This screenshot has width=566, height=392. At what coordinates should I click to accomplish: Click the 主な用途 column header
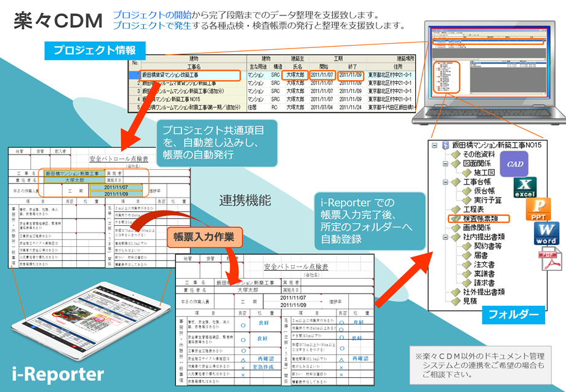258,67
